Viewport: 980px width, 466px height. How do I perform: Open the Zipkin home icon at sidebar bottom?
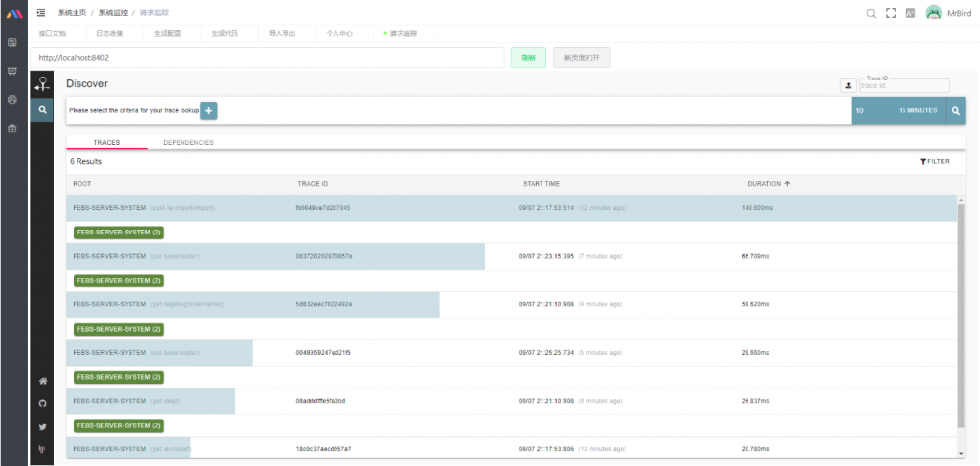pyautogui.click(x=42, y=381)
